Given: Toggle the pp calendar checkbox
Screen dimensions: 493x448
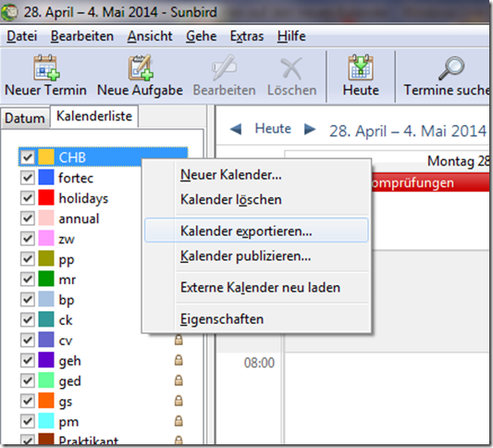Looking at the screenshot, I should (28, 258).
